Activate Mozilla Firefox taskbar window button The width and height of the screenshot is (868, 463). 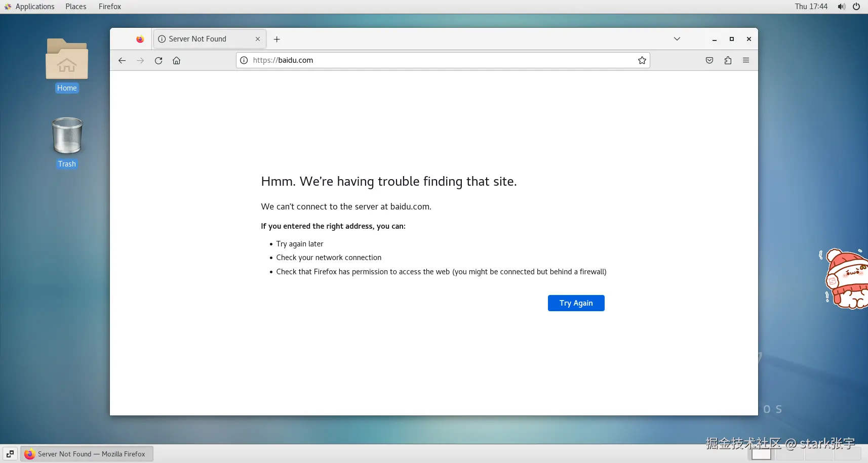click(87, 454)
